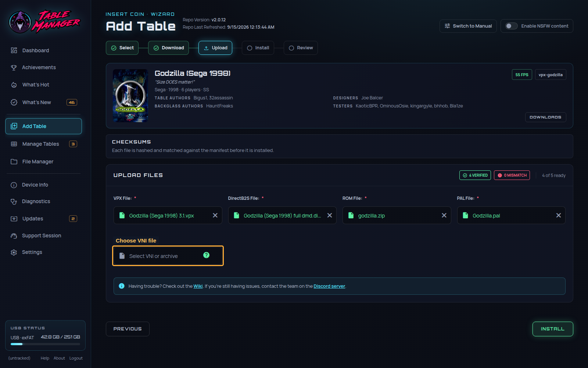
Task: Select Add Table in the sidebar
Action: (43, 126)
